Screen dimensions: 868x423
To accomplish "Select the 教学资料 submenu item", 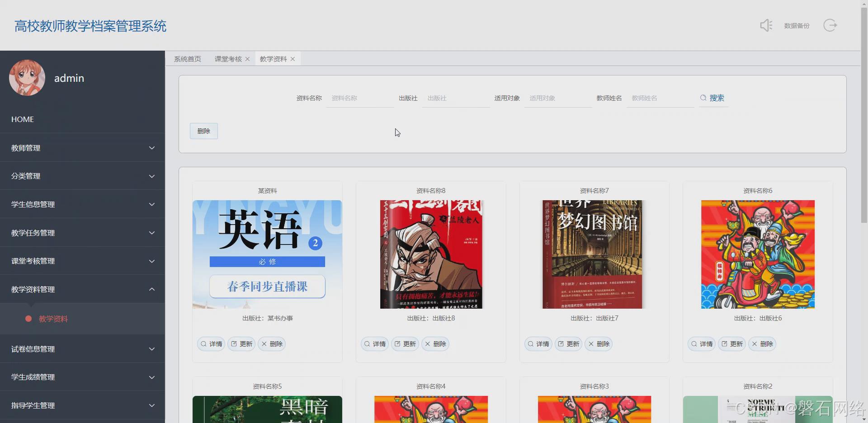I will tap(82, 319).
